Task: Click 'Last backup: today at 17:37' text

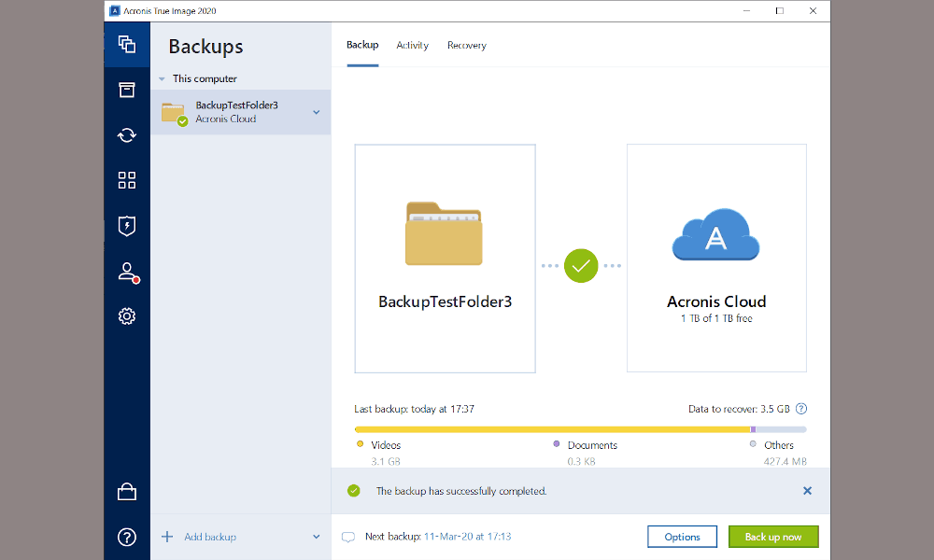Action: [414, 409]
